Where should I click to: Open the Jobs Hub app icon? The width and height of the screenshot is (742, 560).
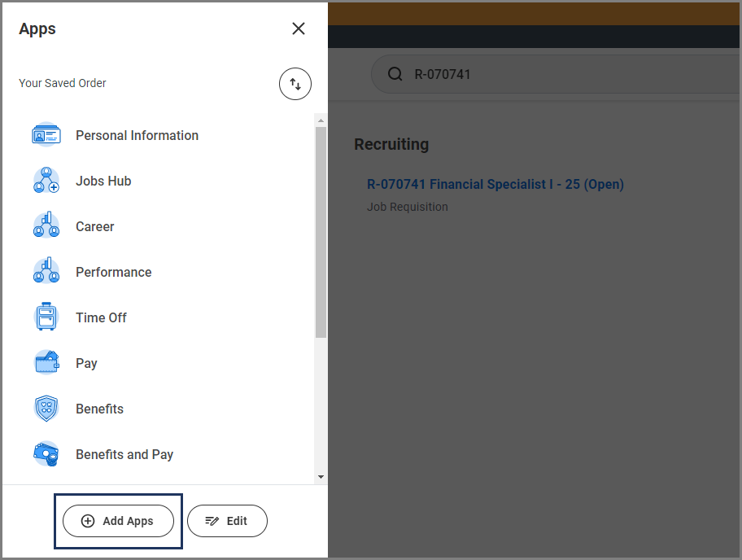tap(46, 181)
